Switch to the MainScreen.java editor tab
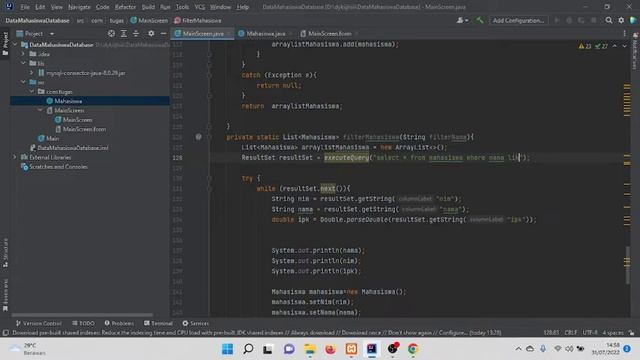640x360 pixels. coord(203,33)
